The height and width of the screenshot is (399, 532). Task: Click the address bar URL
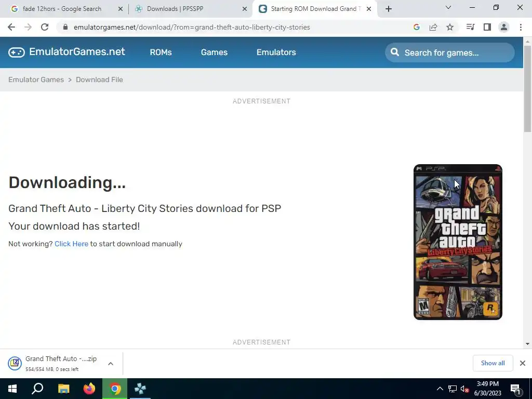[x=192, y=27]
